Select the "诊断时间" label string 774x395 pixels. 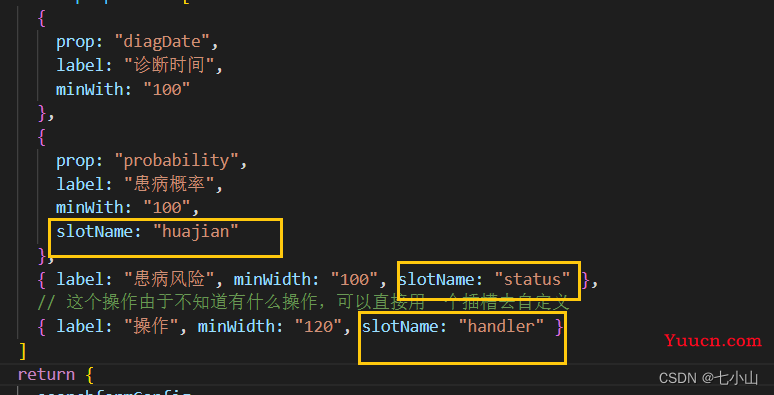pyautogui.click(x=169, y=66)
